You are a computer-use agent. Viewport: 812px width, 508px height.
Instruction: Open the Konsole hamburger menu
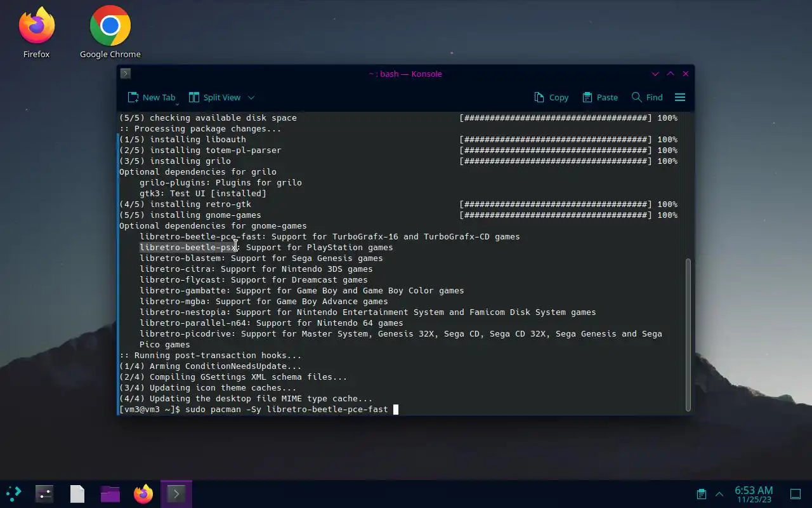tap(680, 97)
